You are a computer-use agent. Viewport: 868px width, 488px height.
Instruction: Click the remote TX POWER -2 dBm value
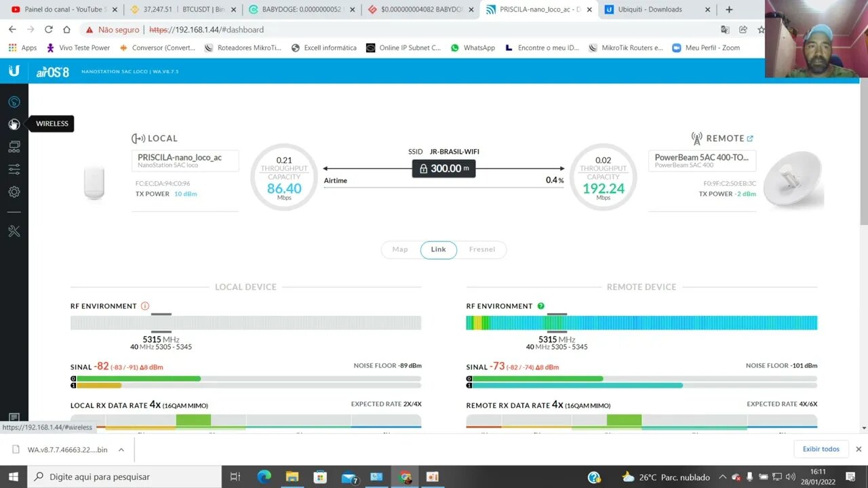[745, 194]
